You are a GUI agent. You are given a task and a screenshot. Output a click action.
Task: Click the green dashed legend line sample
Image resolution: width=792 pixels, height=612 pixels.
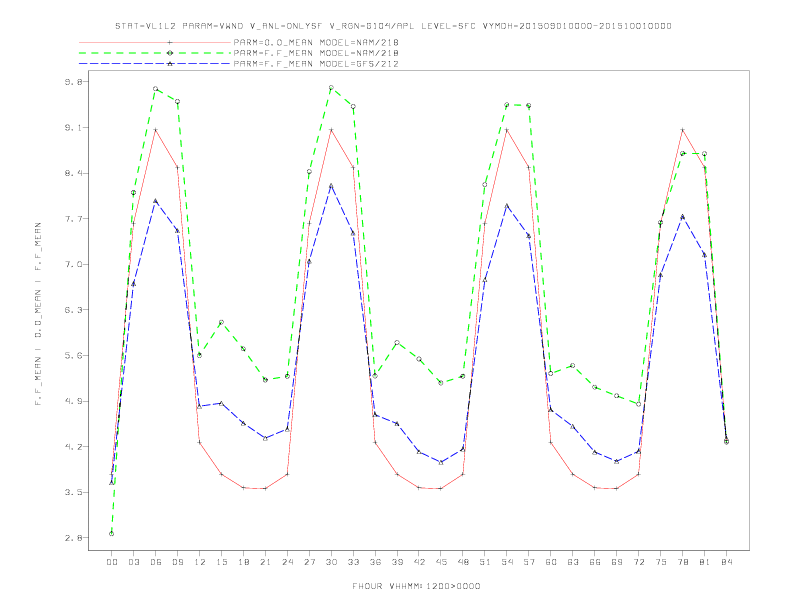click(x=155, y=53)
